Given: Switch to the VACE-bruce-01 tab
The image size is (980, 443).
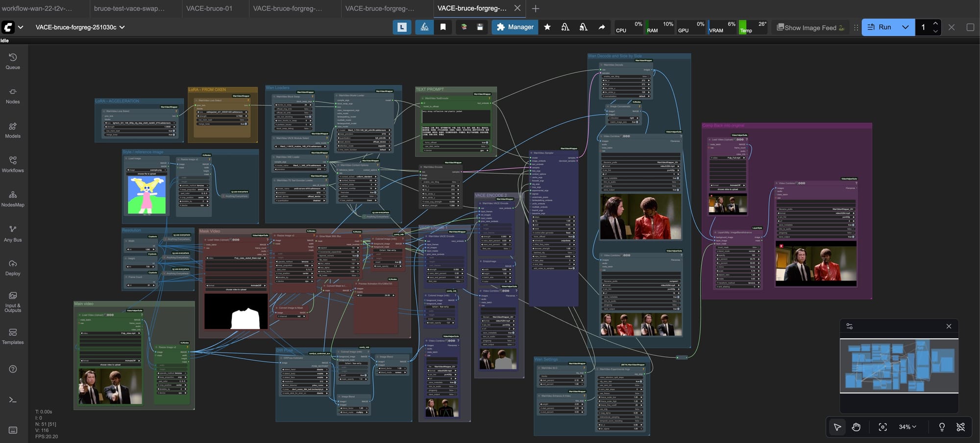Looking at the screenshot, I should point(209,8).
